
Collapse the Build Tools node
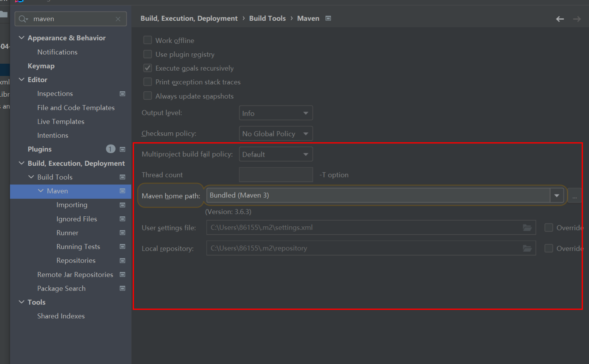[x=31, y=177]
